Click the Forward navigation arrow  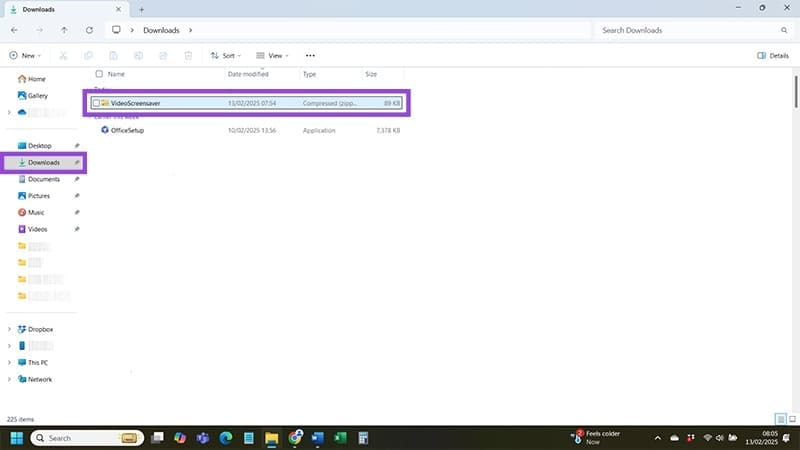point(39,30)
